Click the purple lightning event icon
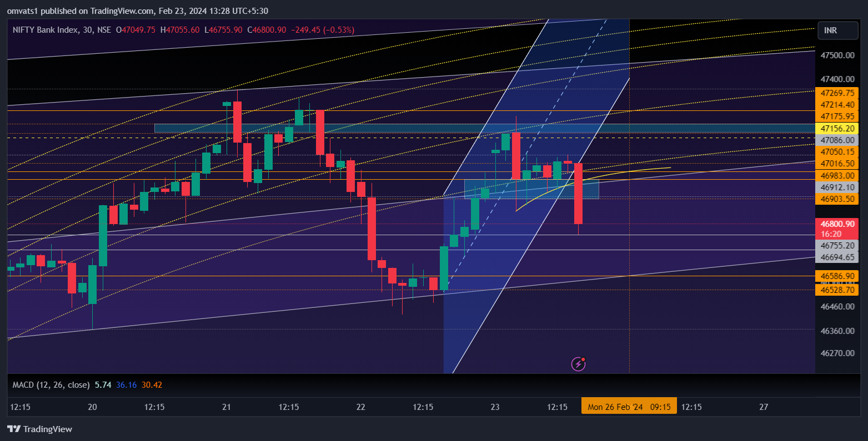The image size is (868, 441). [x=579, y=364]
